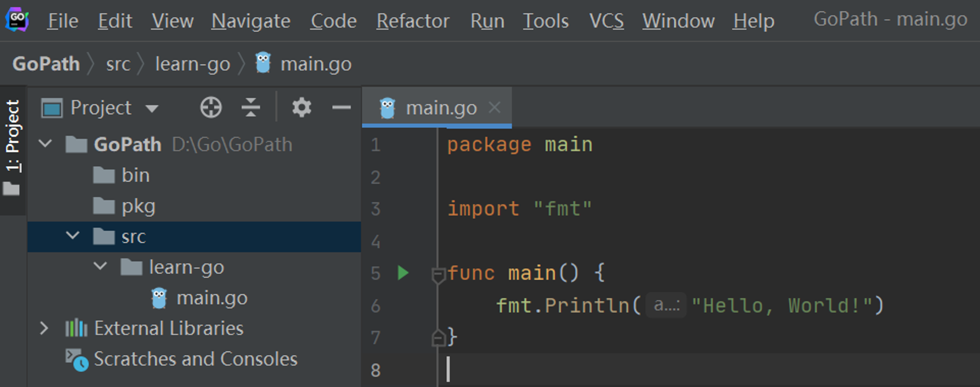Click main.go in the breadcrumb bar
Image resolution: width=980 pixels, height=387 pixels.
(x=316, y=64)
